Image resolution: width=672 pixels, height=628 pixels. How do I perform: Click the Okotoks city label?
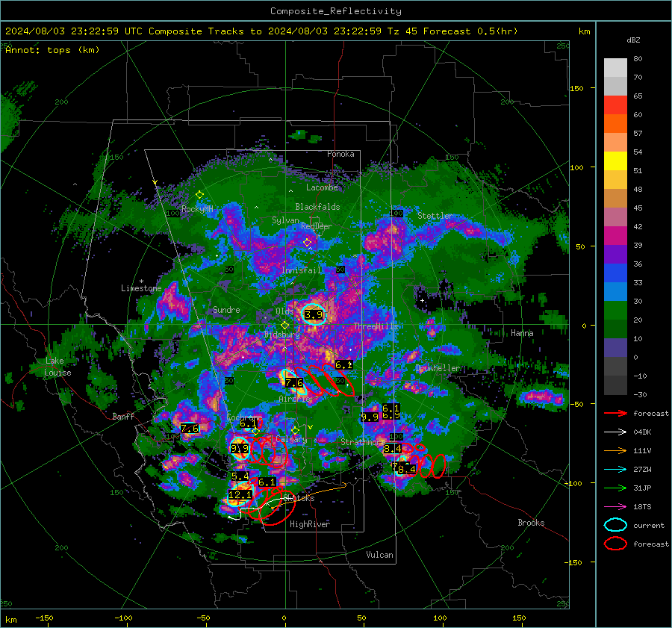point(299,498)
